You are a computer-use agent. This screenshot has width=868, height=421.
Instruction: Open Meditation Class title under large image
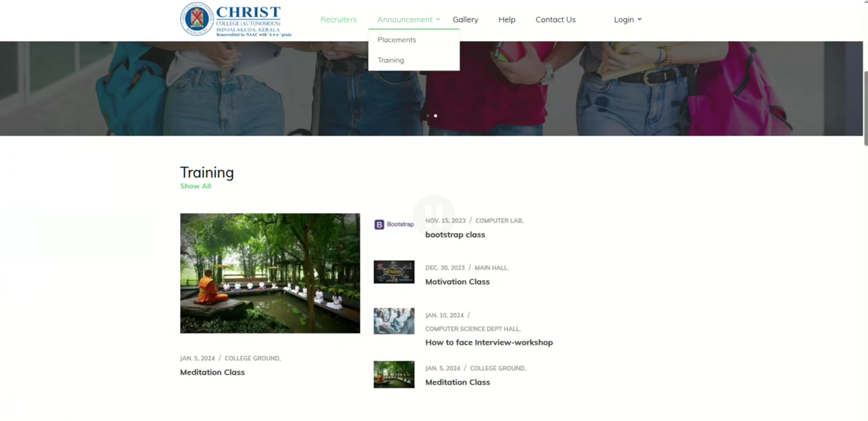[x=212, y=372]
